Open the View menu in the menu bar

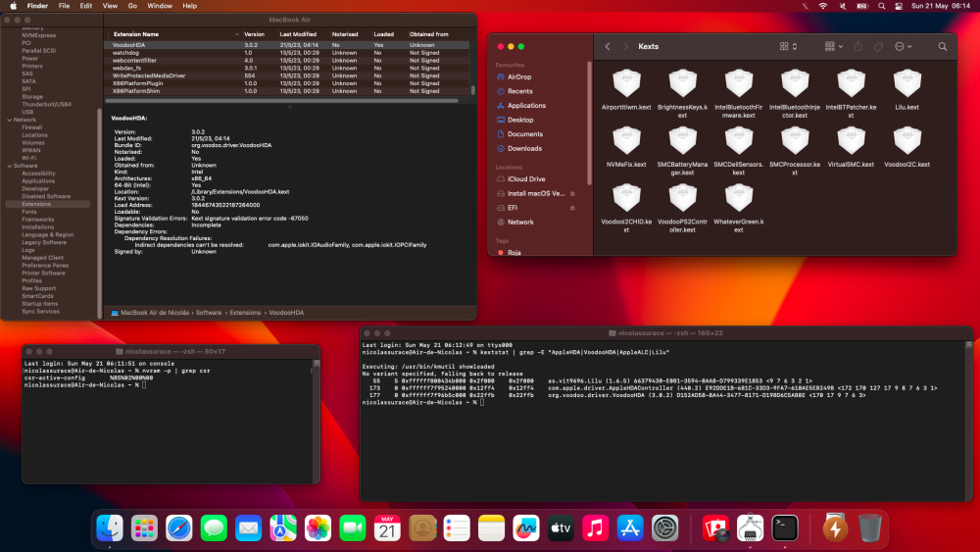[110, 6]
